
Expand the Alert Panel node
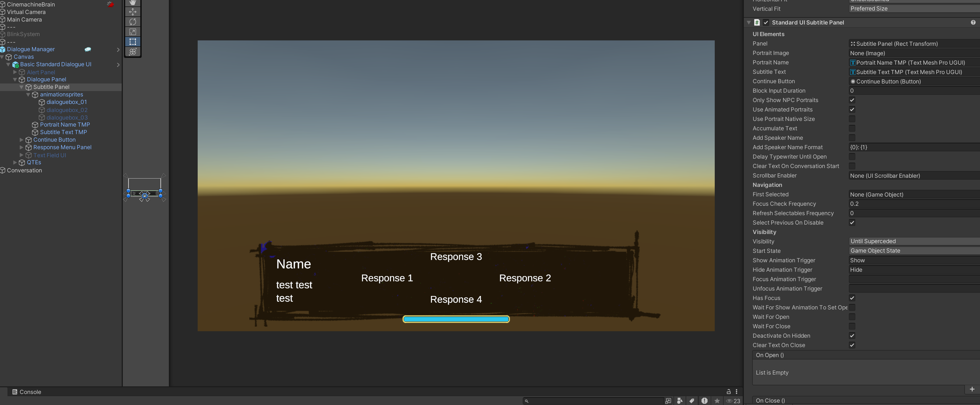tap(15, 72)
